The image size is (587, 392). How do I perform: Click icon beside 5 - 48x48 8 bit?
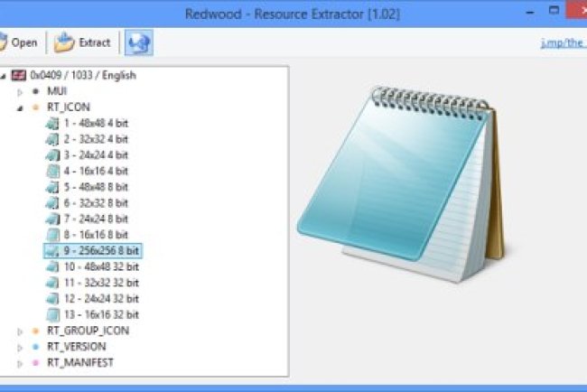tap(52, 187)
